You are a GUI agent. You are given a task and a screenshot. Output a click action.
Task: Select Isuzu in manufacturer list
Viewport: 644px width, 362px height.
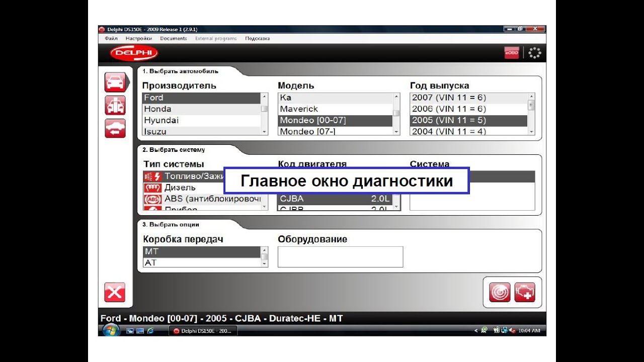click(201, 131)
